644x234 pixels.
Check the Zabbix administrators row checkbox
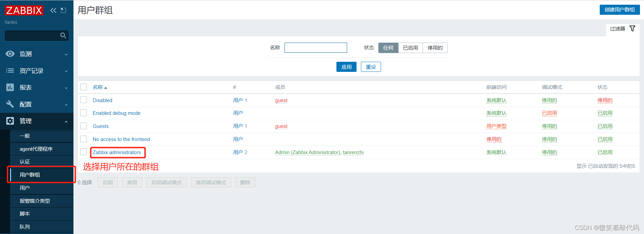(84, 152)
